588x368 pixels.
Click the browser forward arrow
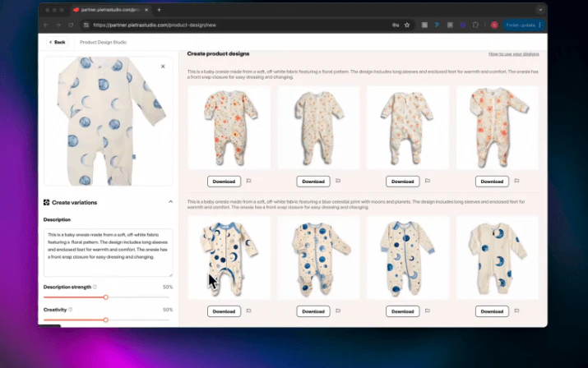pyautogui.click(x=58, y=25)
